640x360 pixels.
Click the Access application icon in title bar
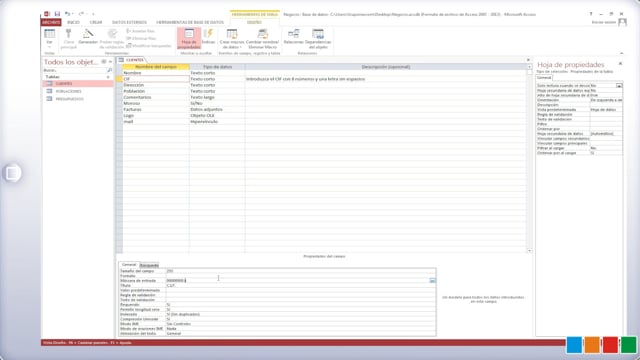point(47,14)
